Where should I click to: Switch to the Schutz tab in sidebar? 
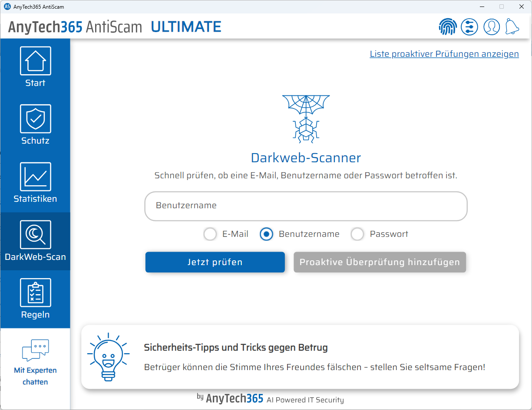(35, 124)
